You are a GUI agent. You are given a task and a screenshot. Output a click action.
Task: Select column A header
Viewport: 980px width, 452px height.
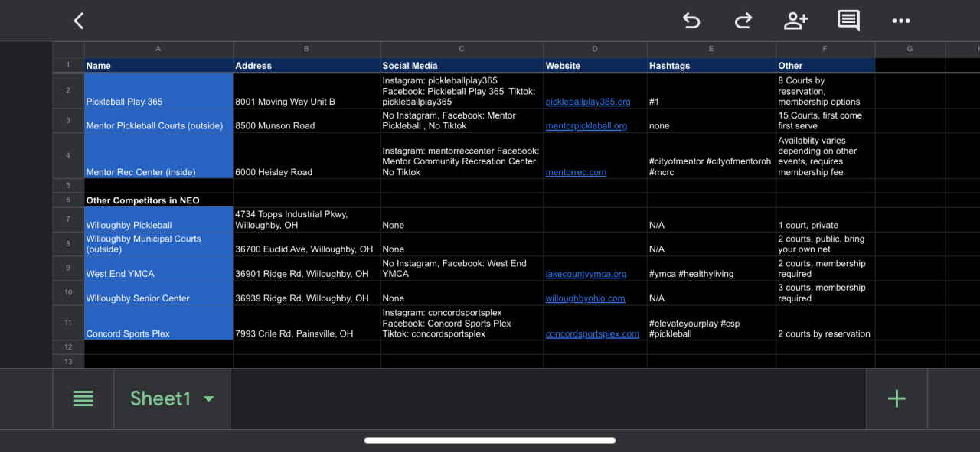158,49
